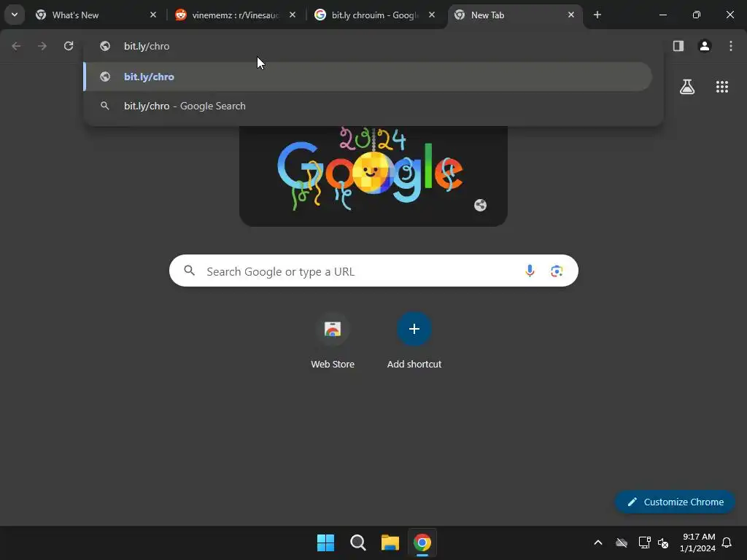Close the vinememz Reddit tab
The image size is (747, 560).
coord(293,15)
